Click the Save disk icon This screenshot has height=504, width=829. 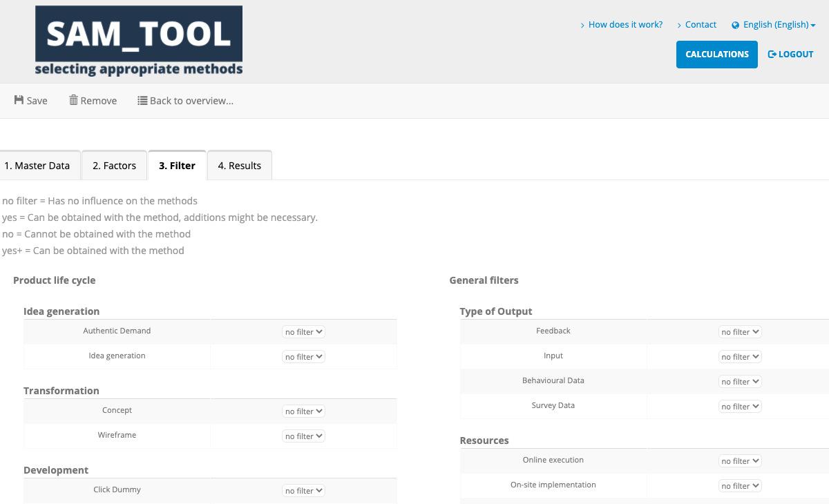[19, 100]
